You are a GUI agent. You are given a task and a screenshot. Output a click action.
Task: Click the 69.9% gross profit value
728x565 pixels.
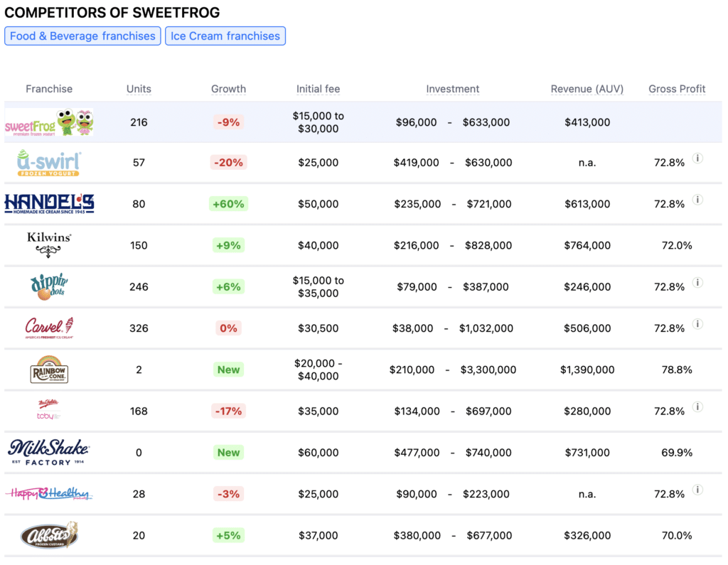click(677, 453)
